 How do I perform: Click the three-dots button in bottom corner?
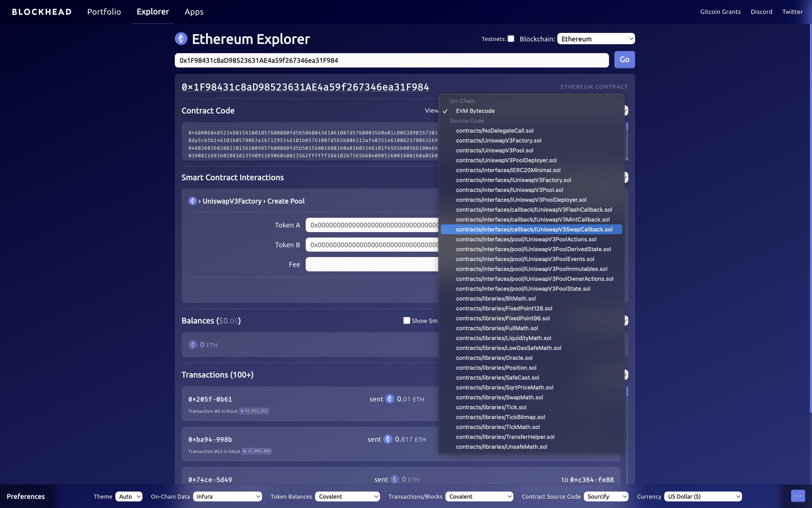(798, 496)
